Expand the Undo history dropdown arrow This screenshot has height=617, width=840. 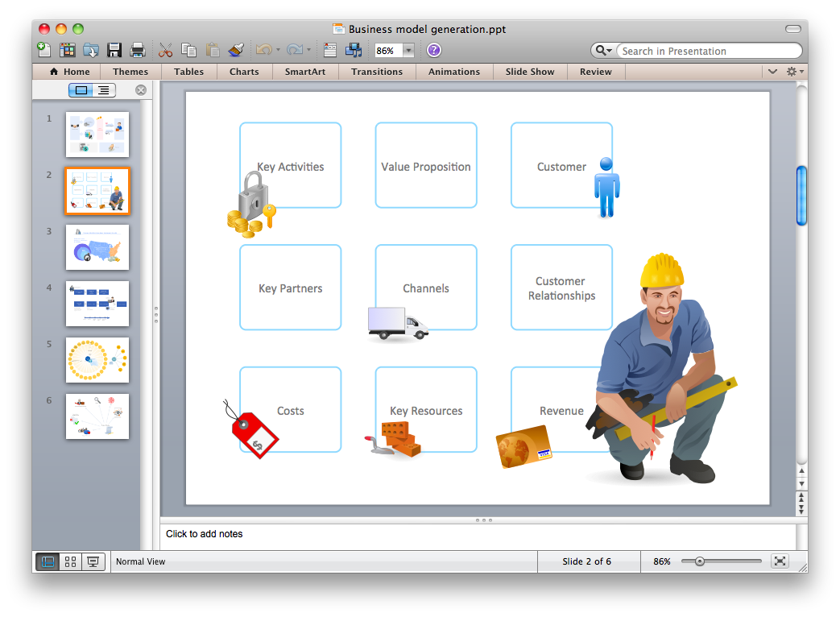point(278,51)
